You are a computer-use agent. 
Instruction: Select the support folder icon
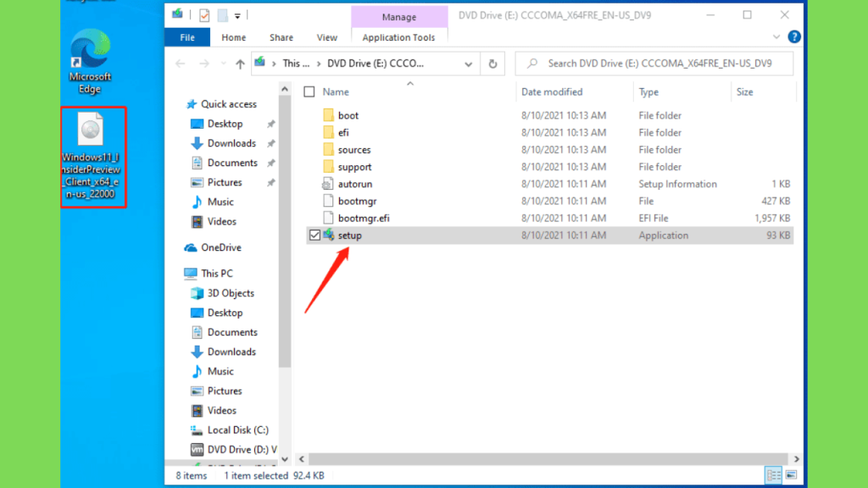pyautogui.click(x=328, y=167)
